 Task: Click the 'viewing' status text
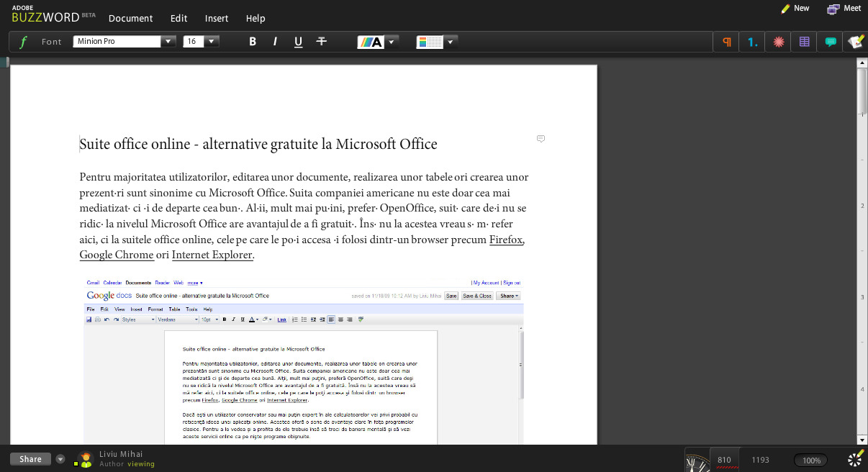click(x=141, y=464)
